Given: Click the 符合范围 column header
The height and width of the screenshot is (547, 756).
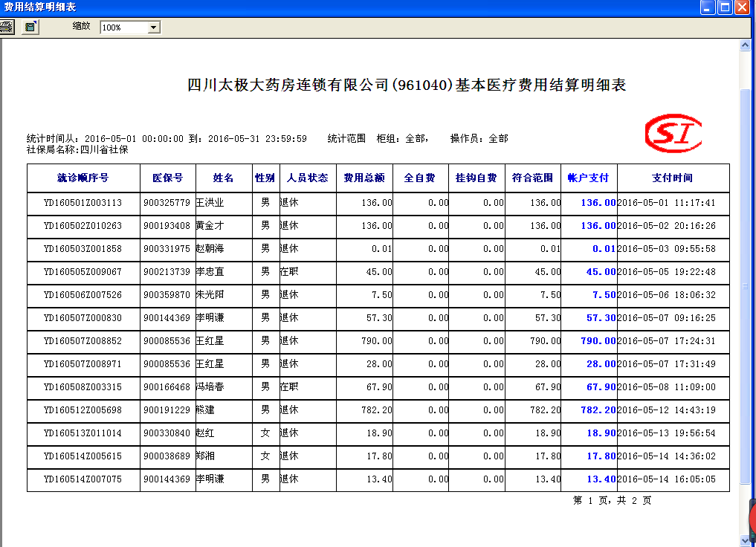Looking at the screenshot, I should coord(533,178).
